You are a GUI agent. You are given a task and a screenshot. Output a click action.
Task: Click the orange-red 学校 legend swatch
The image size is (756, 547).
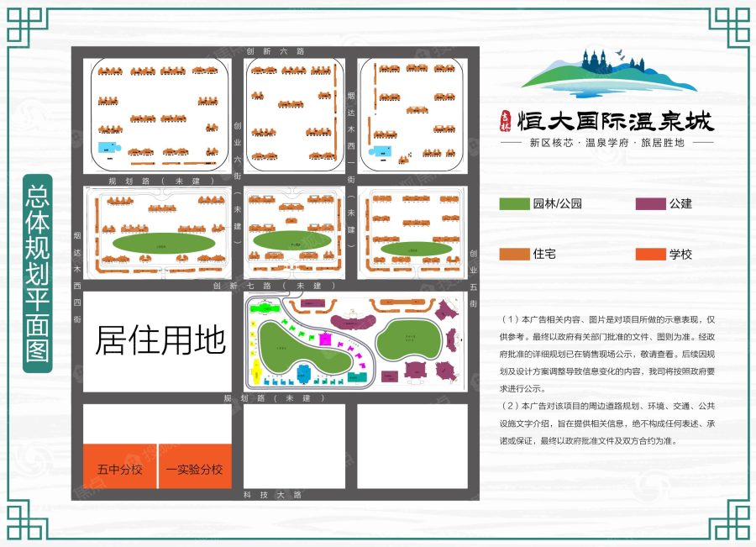650,255
